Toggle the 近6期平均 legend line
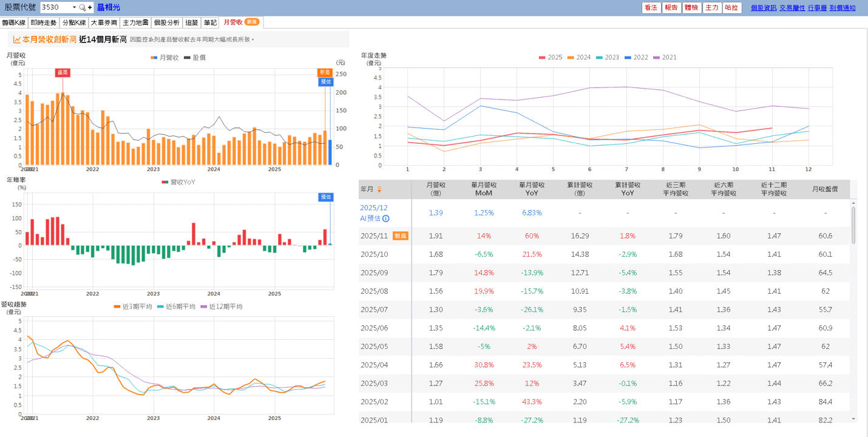 pyautogui.click(x=177, y=307)
